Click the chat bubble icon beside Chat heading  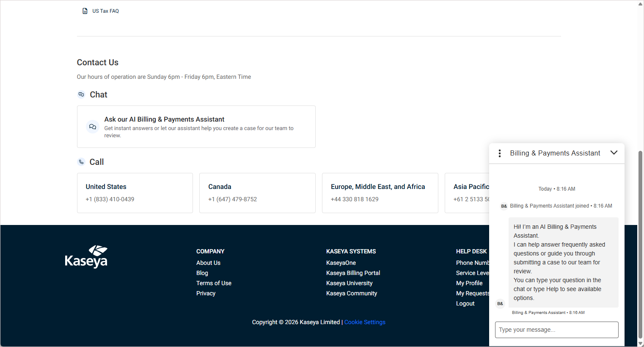tap(81, 94)
